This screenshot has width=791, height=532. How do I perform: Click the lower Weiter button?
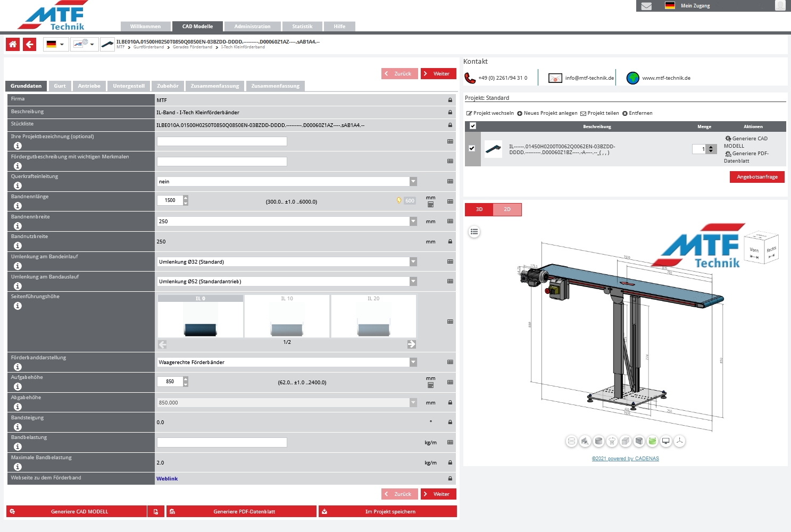tap(438, 494)
